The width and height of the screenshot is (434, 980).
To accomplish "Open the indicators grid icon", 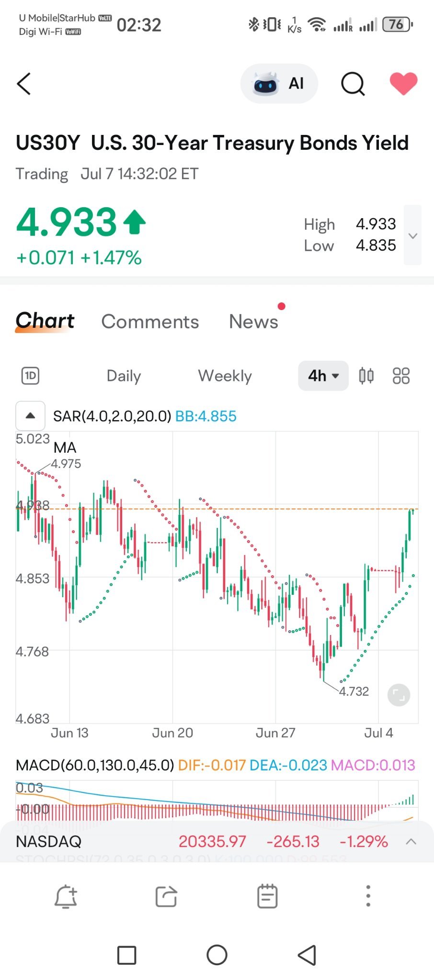I will 401,376.
